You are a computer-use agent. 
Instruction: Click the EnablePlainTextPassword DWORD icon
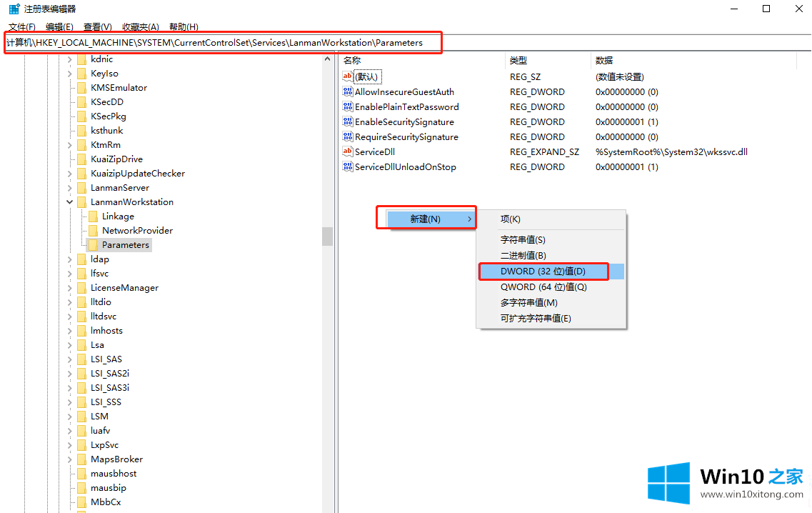click(x=348, y=106)
